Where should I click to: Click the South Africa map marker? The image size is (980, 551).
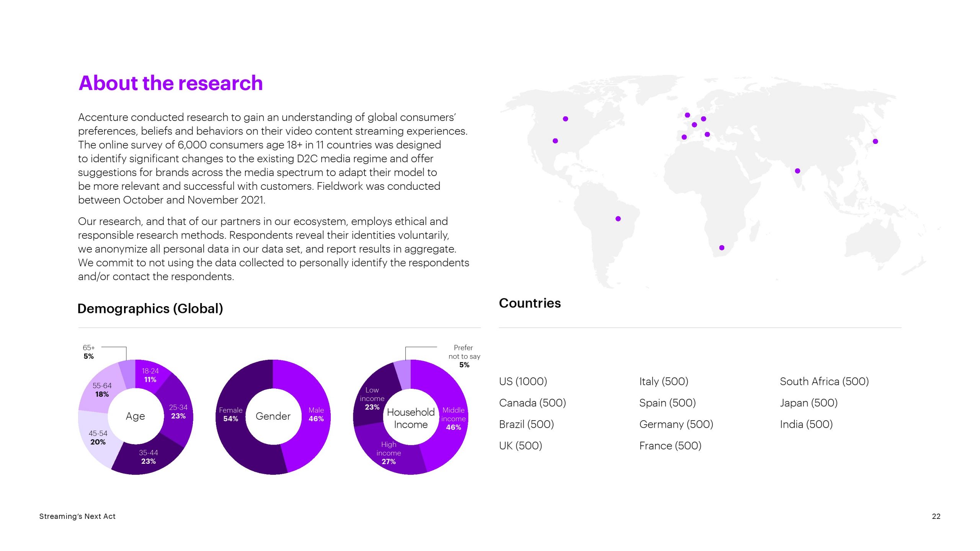click(x=722, y=248)
